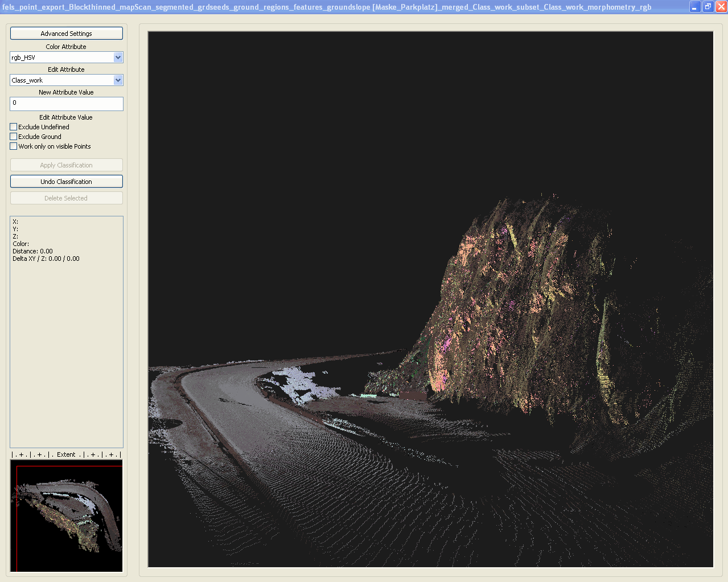This screenshot has width=728, height=582.
Task: Restore down the viewer window
Action: click(x=708, y=7)
